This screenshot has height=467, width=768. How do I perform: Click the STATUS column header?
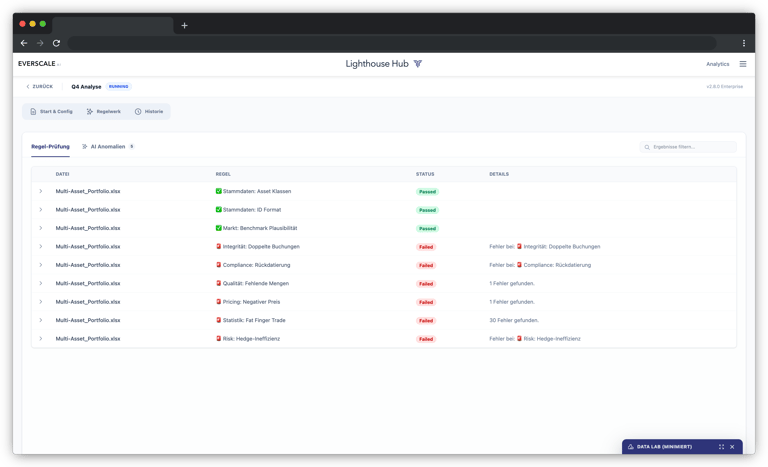425,174
